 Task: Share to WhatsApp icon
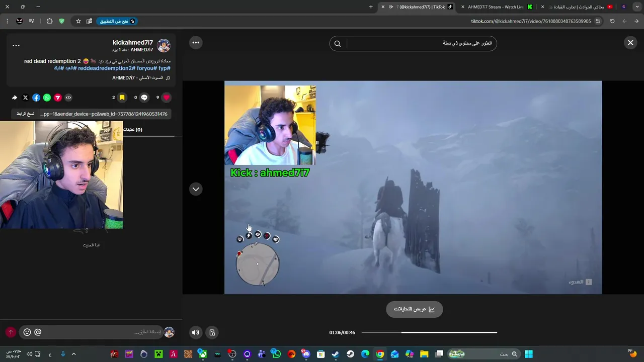47,98
